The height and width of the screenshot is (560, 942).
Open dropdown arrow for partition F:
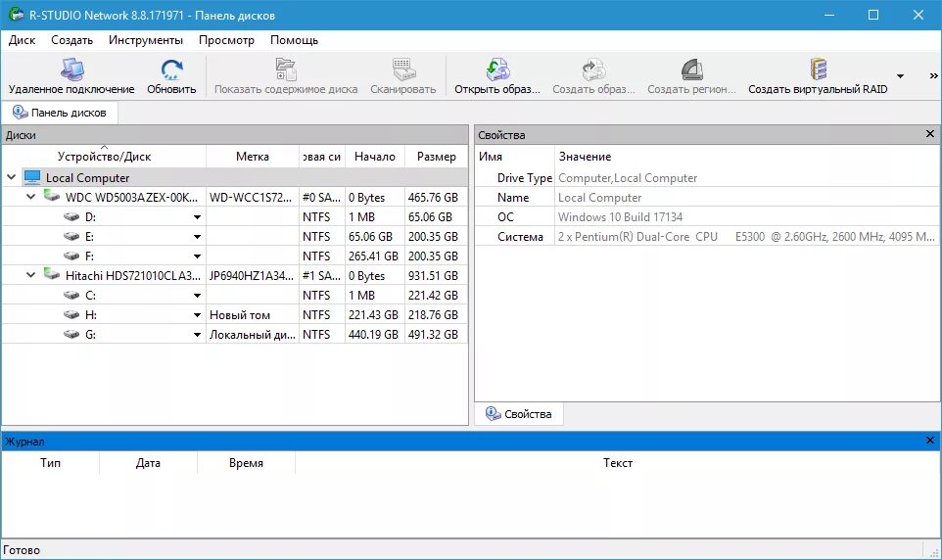coord(197,257)
